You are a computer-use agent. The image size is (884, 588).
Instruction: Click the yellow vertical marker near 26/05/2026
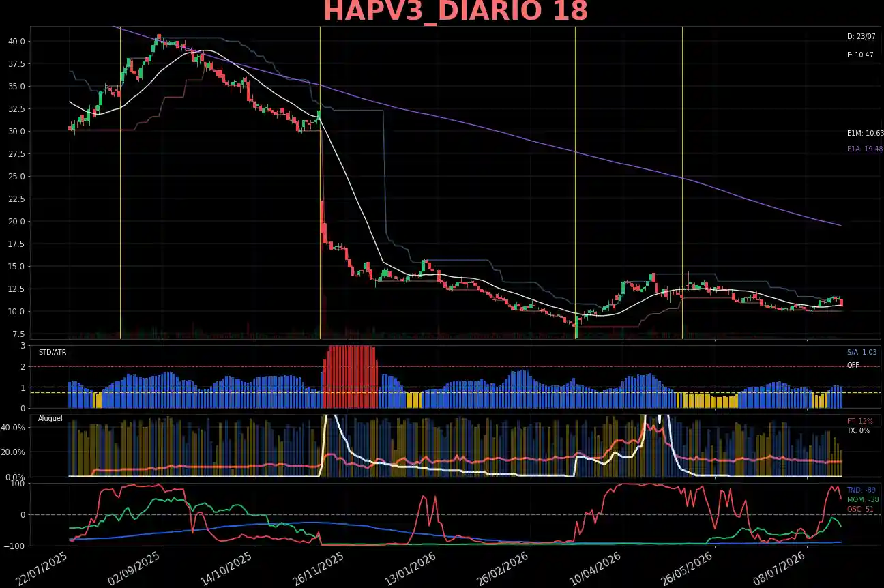tap(682, 182)
